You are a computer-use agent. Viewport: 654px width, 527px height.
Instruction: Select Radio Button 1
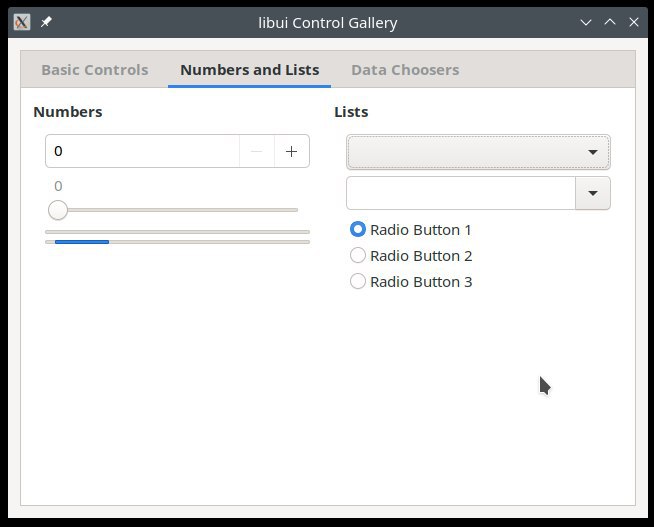(410, 230)
